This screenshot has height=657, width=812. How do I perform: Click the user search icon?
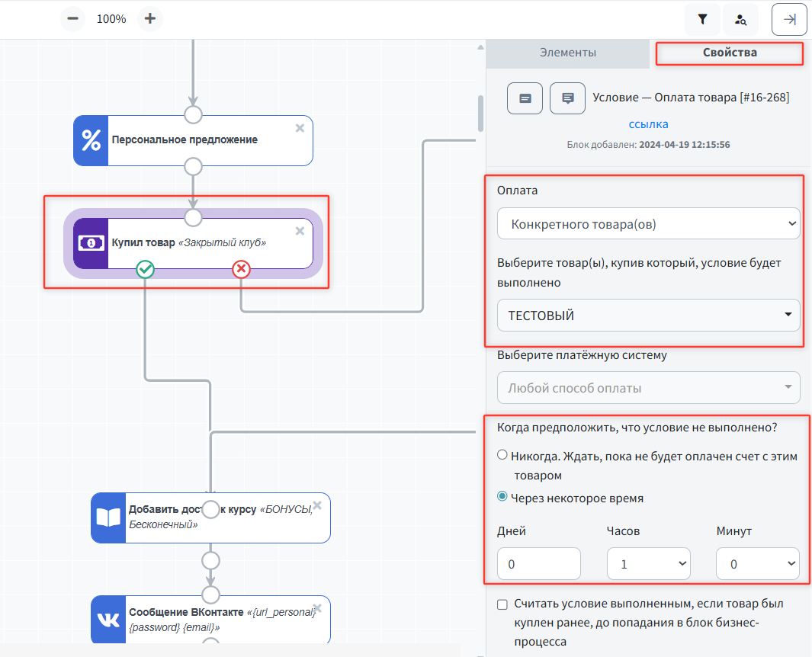point(740,20)
